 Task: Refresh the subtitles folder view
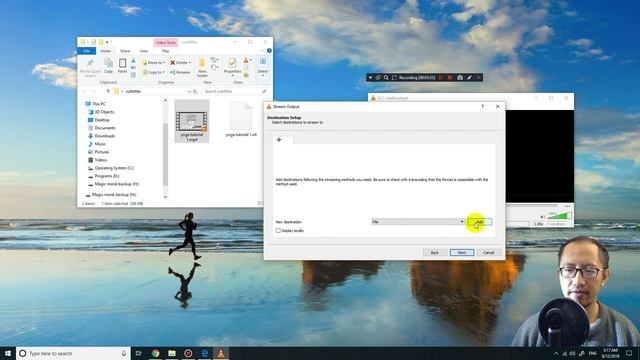pos(195,91)
